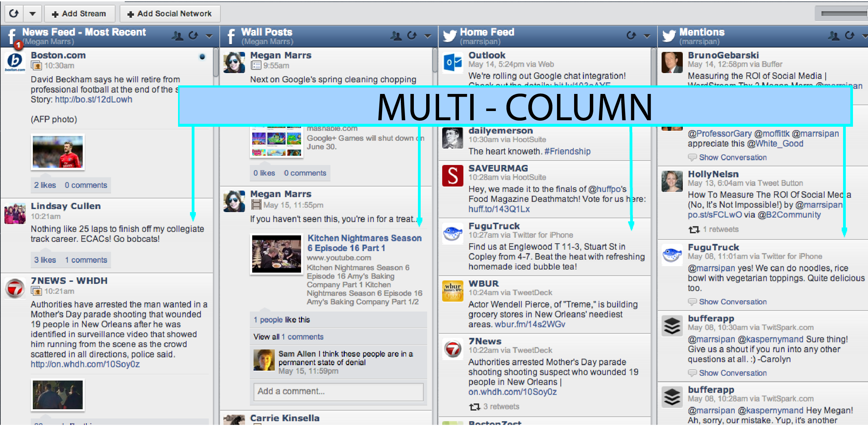Open the wbur.fm/14s2WGv link
868x427 pixels.
tap(530, 324)
